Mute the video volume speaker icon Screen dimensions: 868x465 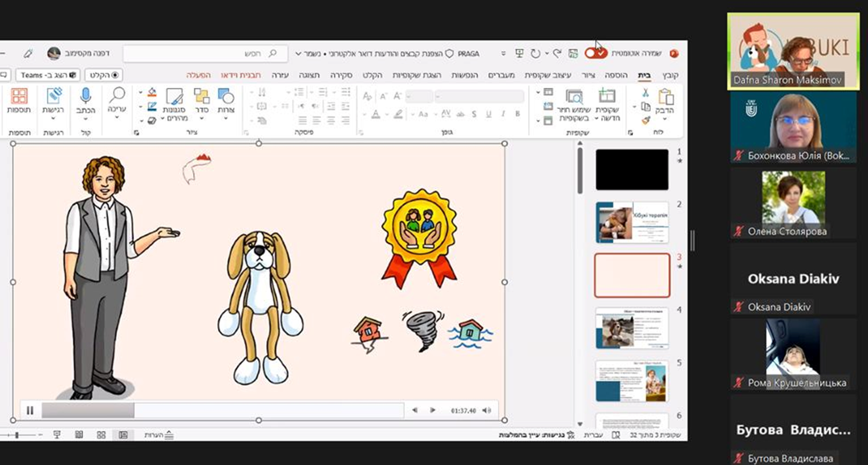pos(486,410)
